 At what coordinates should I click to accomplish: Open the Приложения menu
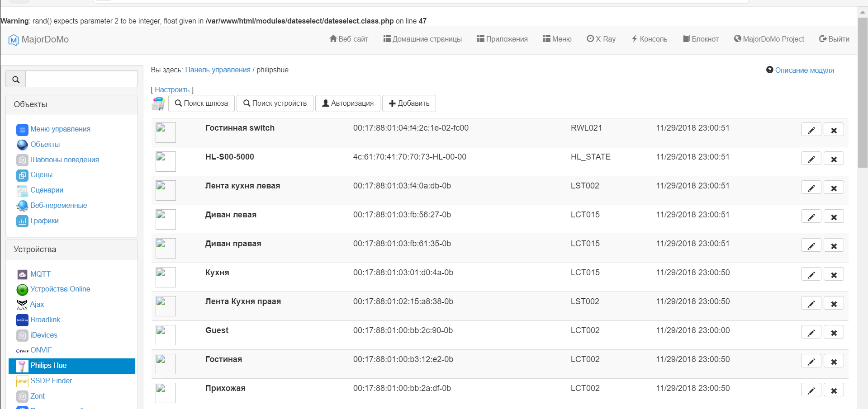pos(502,39)
